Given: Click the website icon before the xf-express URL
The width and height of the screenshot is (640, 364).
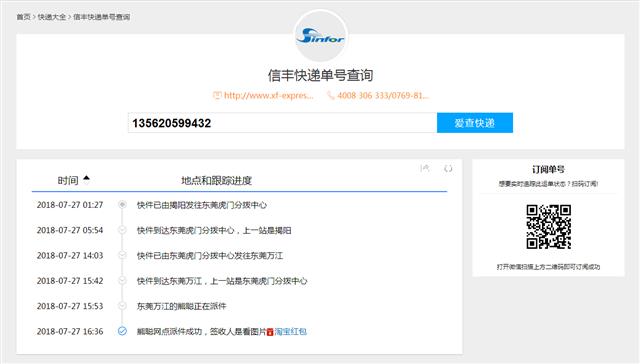Looking at the screenshot, I should coord(217,95).
